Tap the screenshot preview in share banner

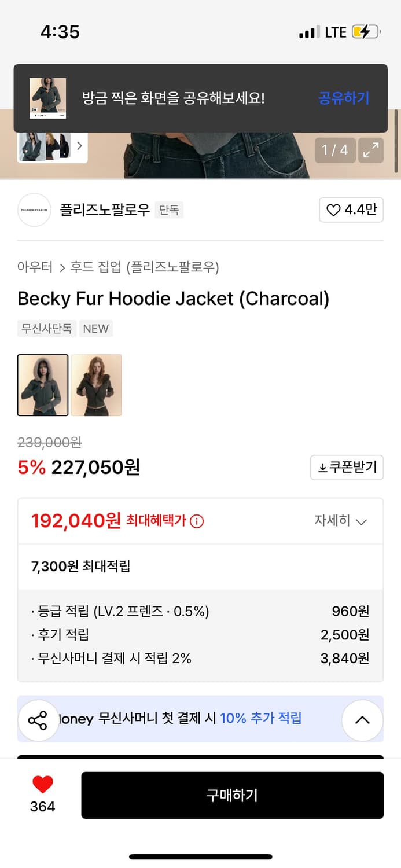(x=48, y=98)
